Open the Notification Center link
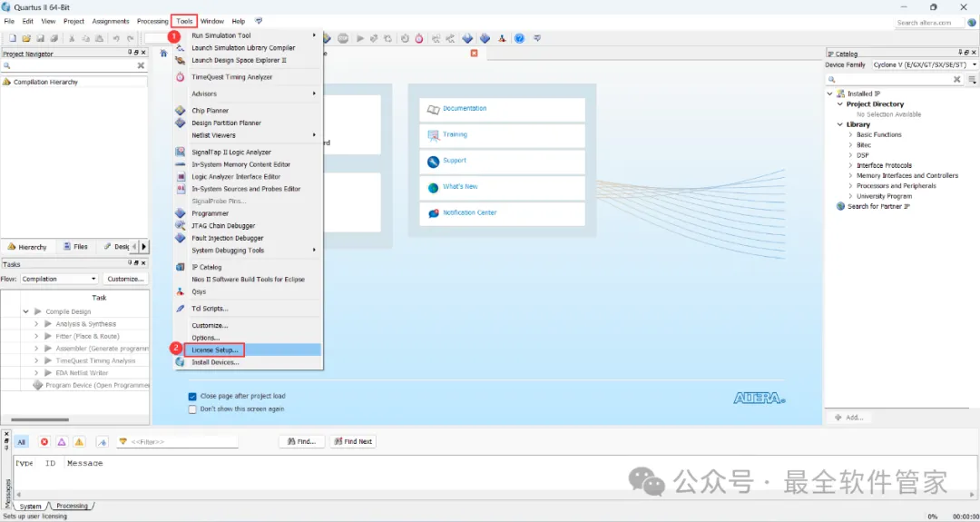Screen dimensions: 980x522 click(469, 212)
